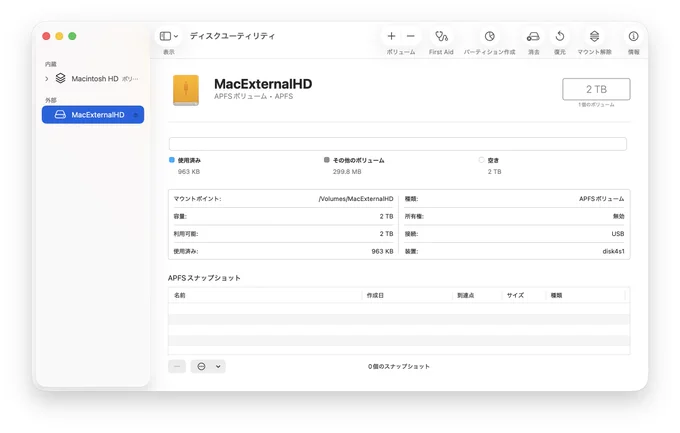Click the disk usage bar

398,144
